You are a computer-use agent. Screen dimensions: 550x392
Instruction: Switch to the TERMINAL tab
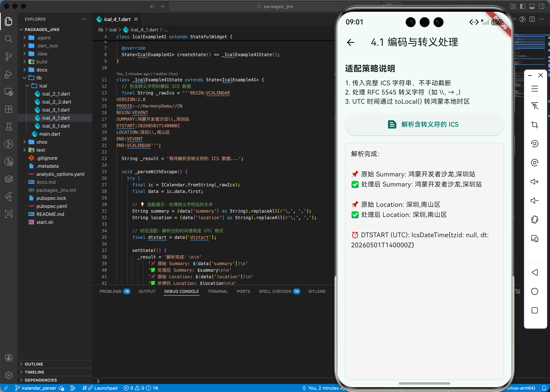click(217, 291)
